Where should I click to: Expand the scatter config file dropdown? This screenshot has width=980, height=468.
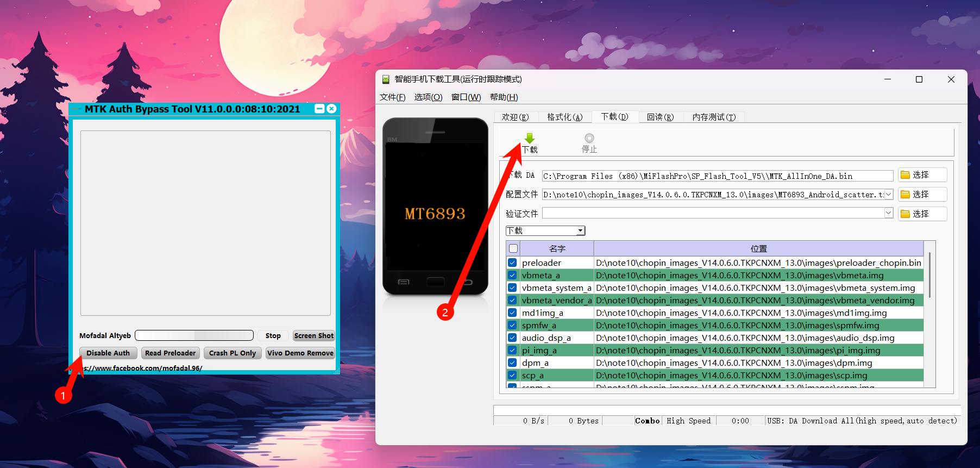tap(889, 195)
